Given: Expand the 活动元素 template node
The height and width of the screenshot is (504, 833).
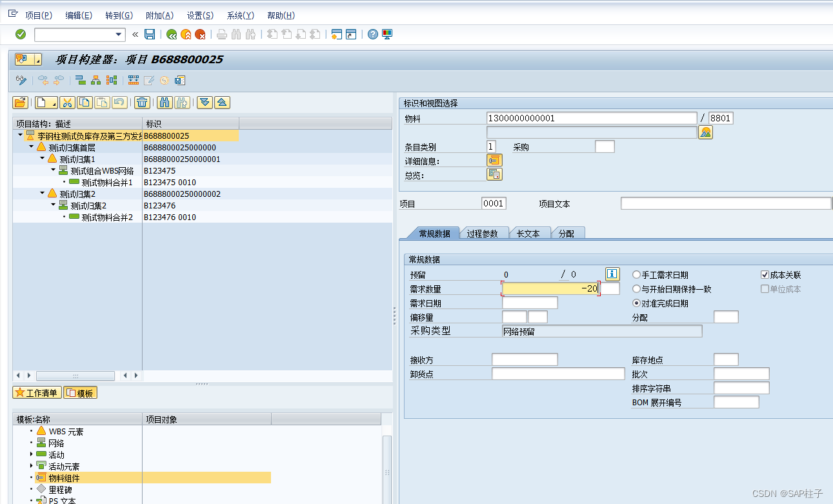Looking at the screenshot, I should click(x=31, y=466).
